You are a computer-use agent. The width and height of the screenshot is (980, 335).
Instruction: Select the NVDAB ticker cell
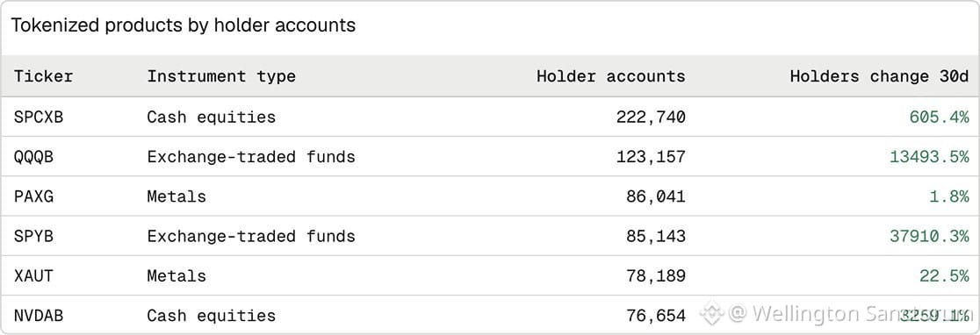point(38,316)
